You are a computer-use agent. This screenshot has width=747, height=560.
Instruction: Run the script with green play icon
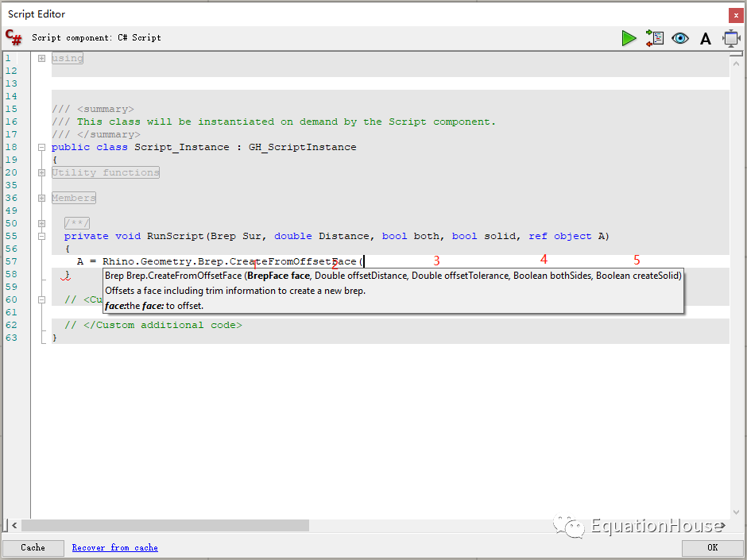(629, 38)
